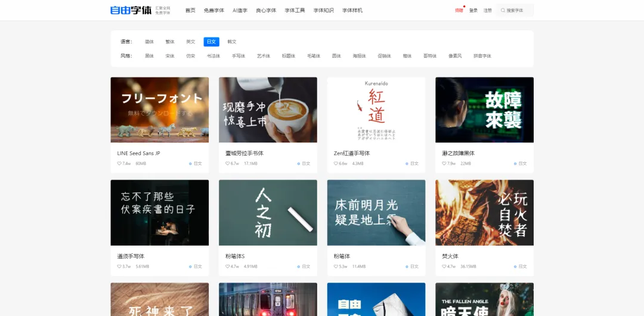The width and height of the screenshot is (644, 316).
Task: Open the 良心字体 nav item
Action: (x=266, y=10)
